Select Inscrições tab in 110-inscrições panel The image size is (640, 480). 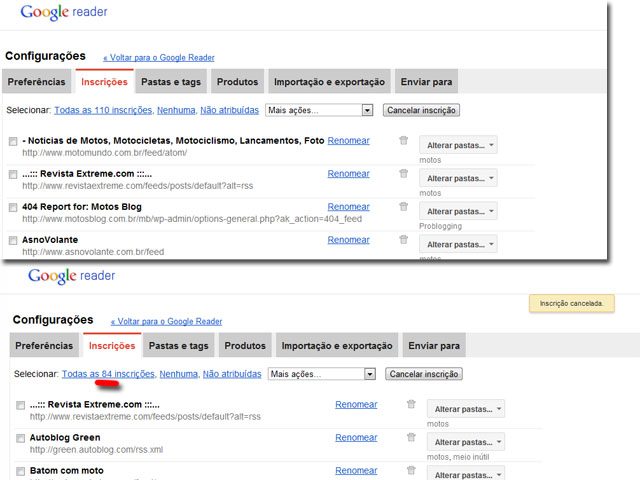pos(104,82)
